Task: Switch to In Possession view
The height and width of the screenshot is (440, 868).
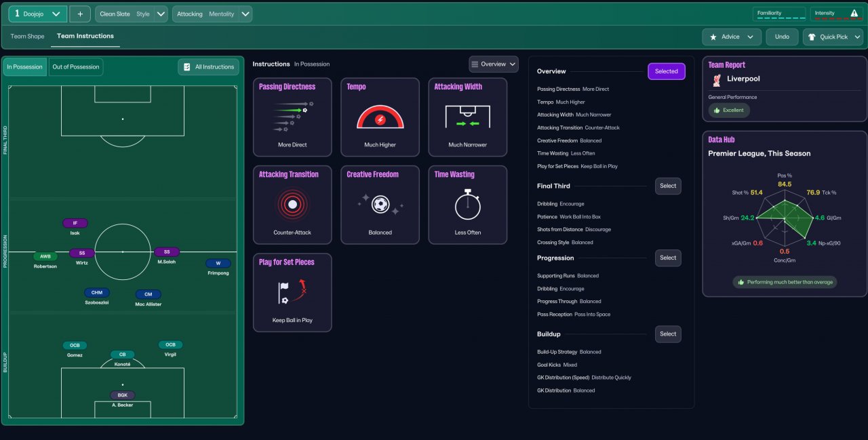Action: click(25, 67)
